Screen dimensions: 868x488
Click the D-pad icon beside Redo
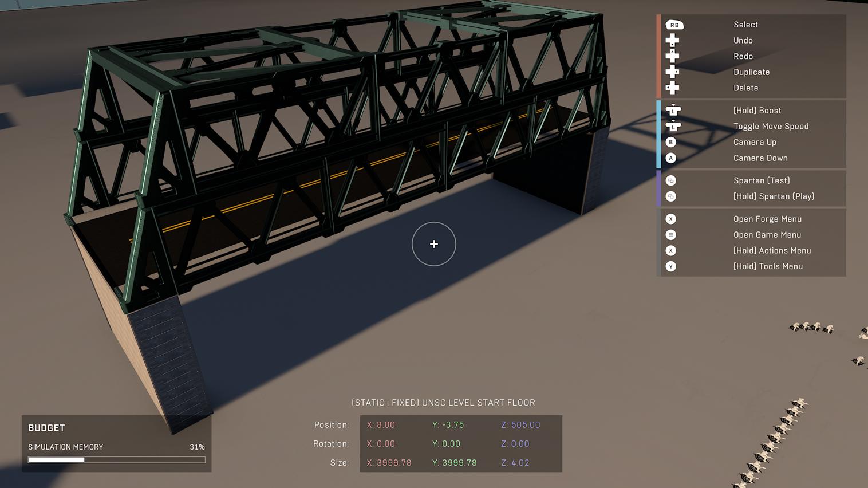point(672,56)
